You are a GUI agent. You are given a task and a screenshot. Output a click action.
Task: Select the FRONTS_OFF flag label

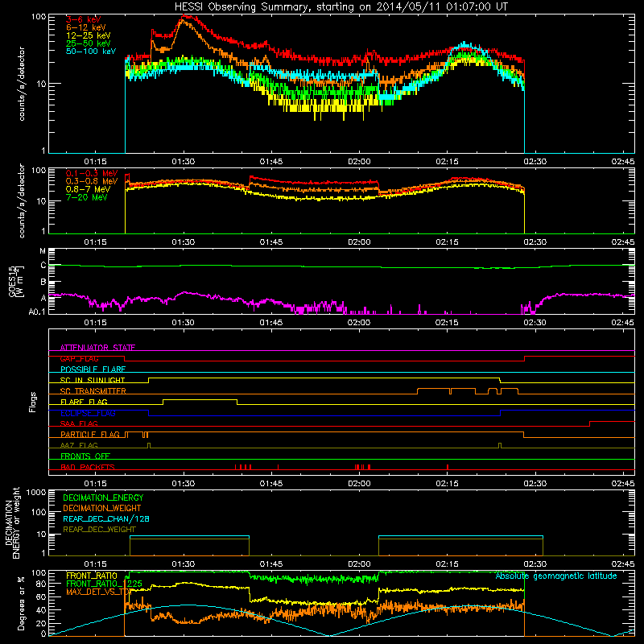pyautogui.click(x=85, y=456)
